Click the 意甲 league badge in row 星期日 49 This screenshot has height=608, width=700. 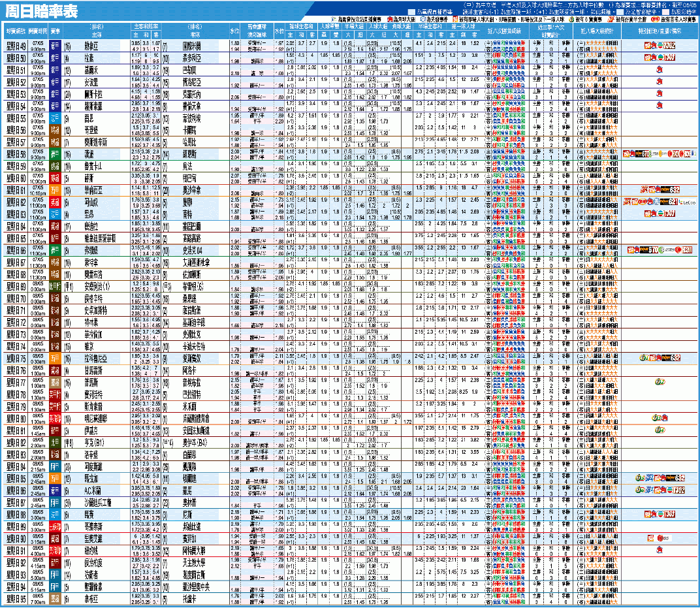coord(55,46)
